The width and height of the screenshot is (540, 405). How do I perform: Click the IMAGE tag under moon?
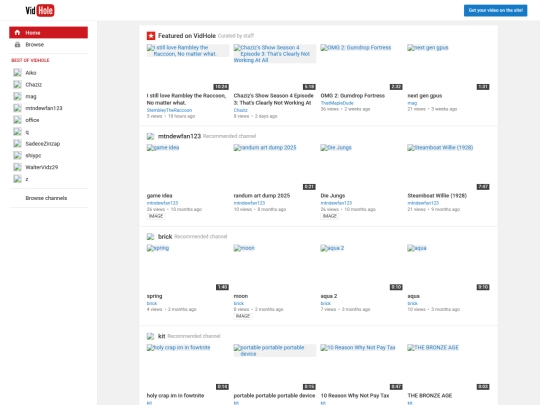(x=243, y=316)
